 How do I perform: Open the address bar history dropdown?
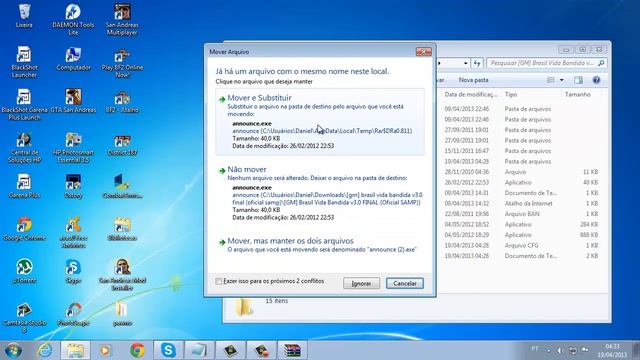(466, 63)
